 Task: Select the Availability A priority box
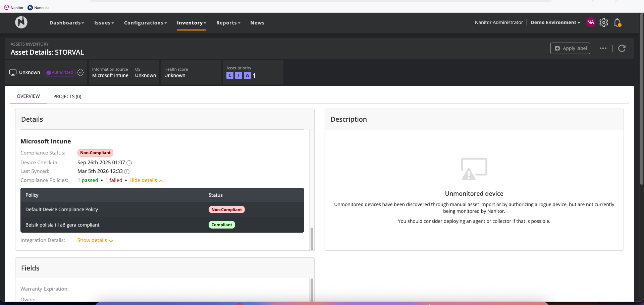tap(247, 75)
